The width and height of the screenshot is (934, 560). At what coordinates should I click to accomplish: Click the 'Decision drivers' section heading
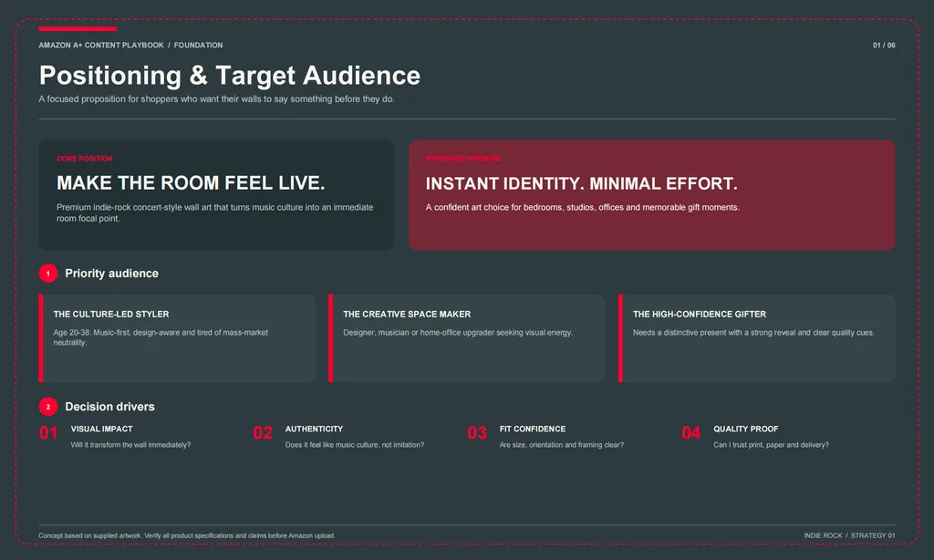(109, 407)
